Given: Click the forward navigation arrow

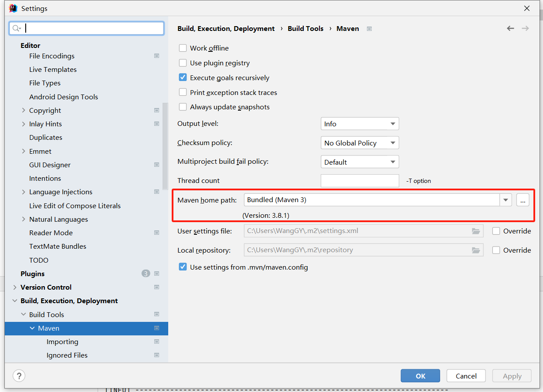Looking at the screenshot, I should pos(525,28).
